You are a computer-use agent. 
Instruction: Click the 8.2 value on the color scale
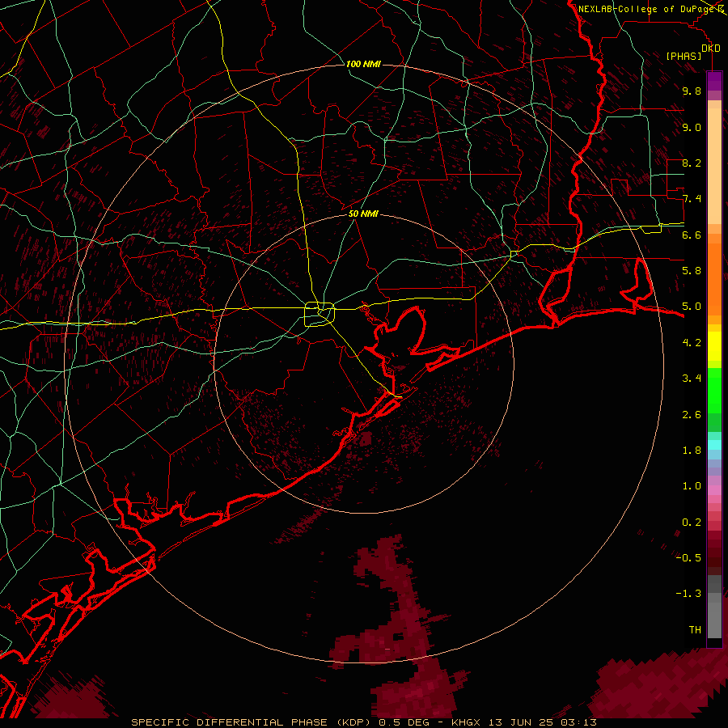[692, 163]
